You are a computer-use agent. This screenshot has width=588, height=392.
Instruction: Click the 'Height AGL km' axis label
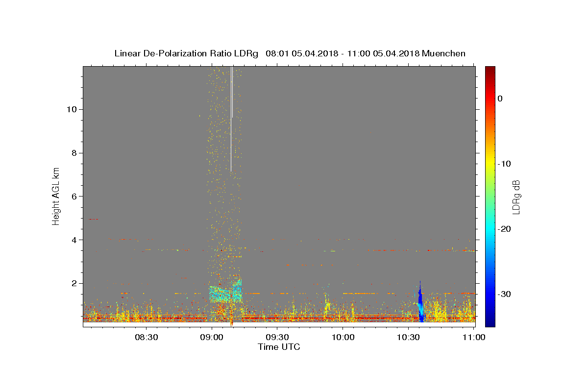coord(56,196)
